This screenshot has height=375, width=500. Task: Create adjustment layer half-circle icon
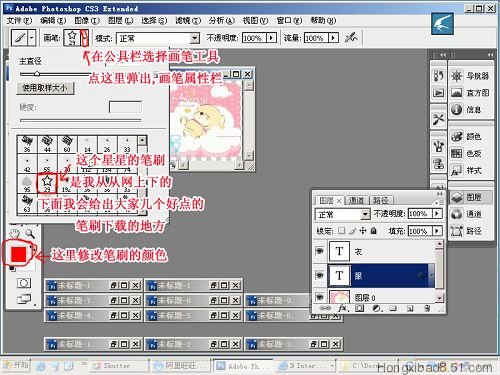[x=376, y=308]
